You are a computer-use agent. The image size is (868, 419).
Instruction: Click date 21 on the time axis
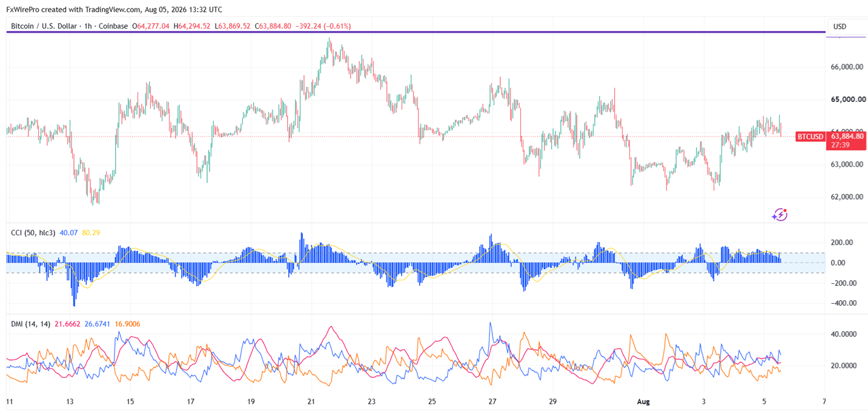click(x=311, y=401)
